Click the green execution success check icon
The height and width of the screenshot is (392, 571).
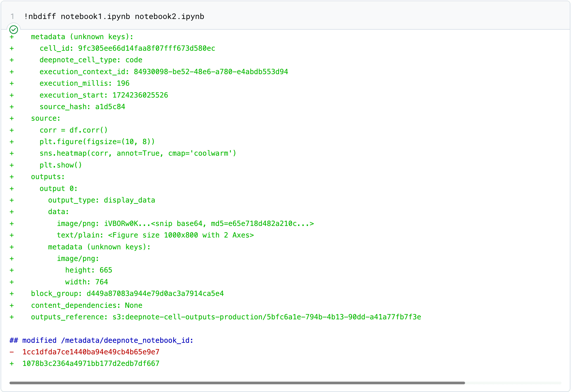pyautogui.click(x=14, y=30)
